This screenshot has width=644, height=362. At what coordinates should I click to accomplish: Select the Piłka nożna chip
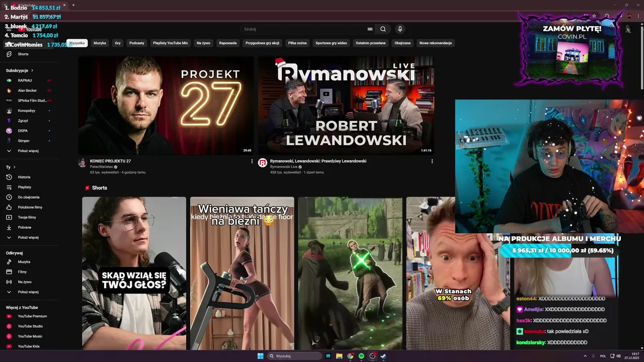pyautogui.click(x=297, y=43)
